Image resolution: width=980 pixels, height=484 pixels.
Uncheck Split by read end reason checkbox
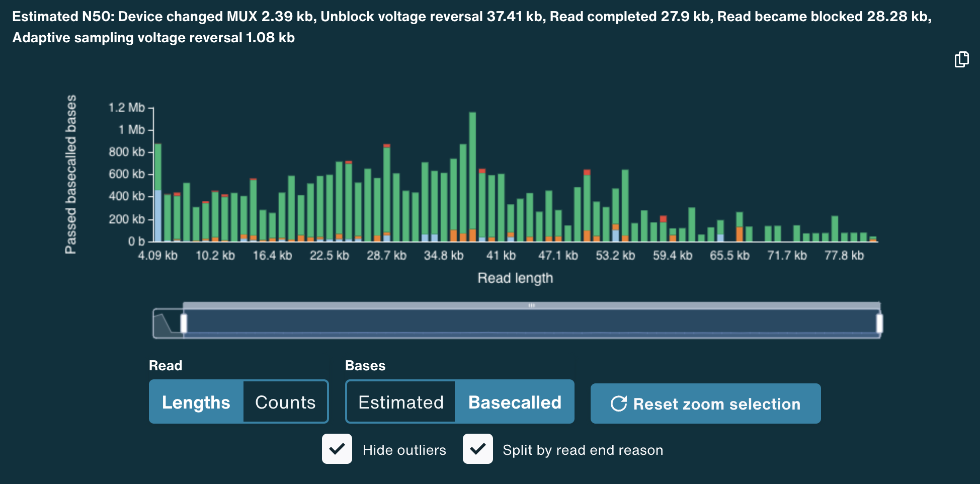tap(478, 449)
